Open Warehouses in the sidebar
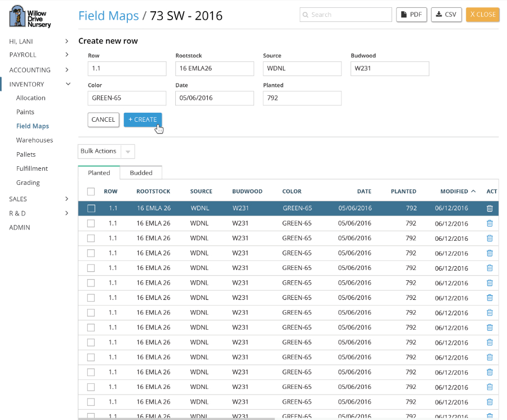The width and height of the screenshot is (507, 420). point(34,140)
